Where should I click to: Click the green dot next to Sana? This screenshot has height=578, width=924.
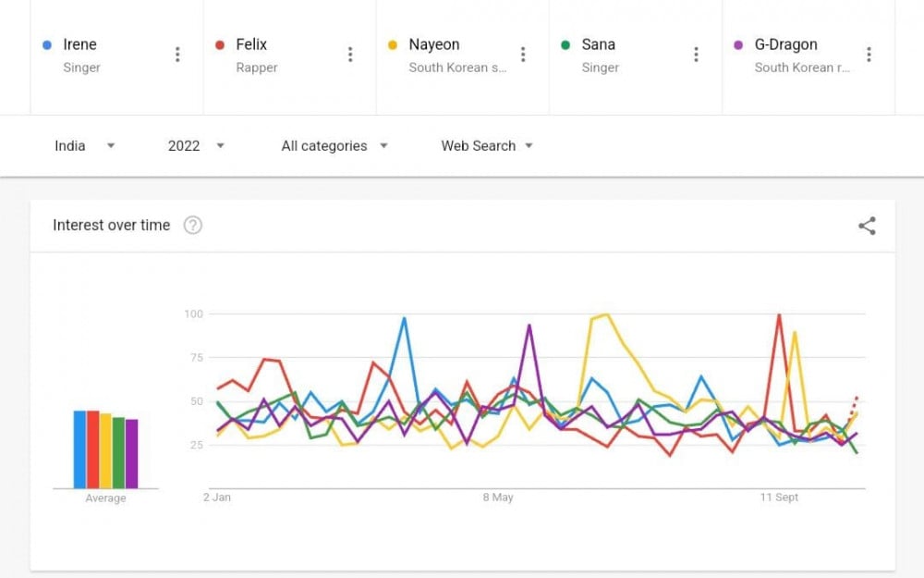(x=565, y=45)
